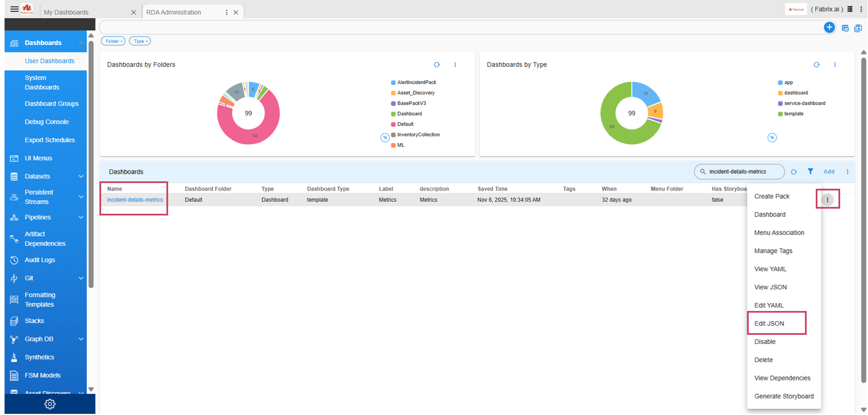The width and height of the screenshot is (868, 415).
Task: Click the dashboards search input field
Action: 738,171
